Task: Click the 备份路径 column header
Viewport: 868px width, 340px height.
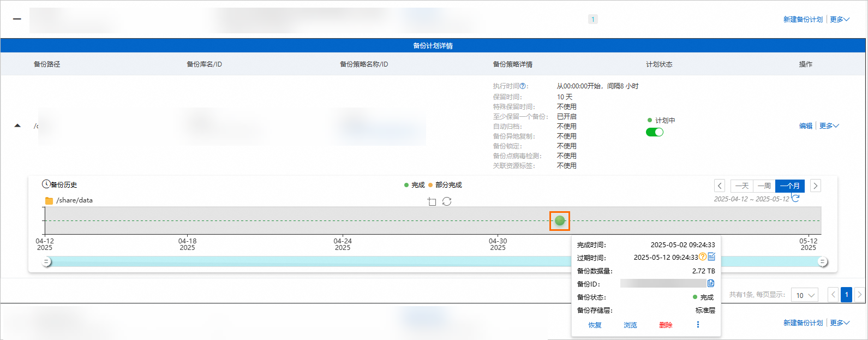Action: [47, 64]
